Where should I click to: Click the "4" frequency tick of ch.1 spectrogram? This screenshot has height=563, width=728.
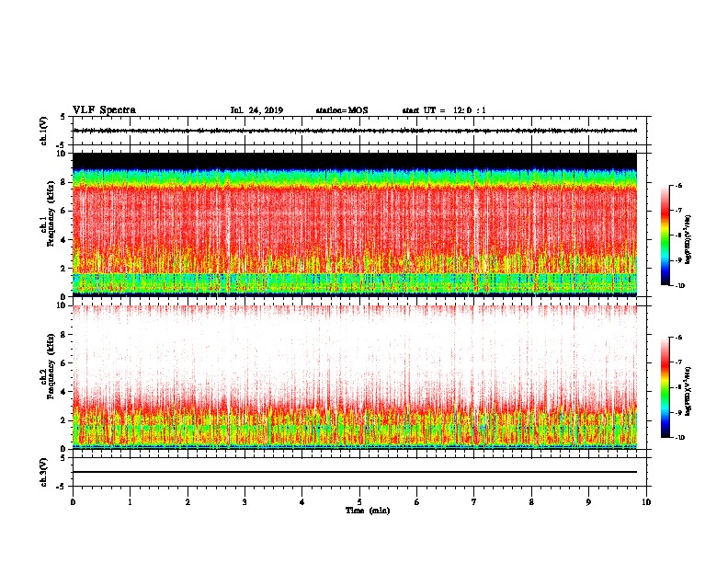63,240
